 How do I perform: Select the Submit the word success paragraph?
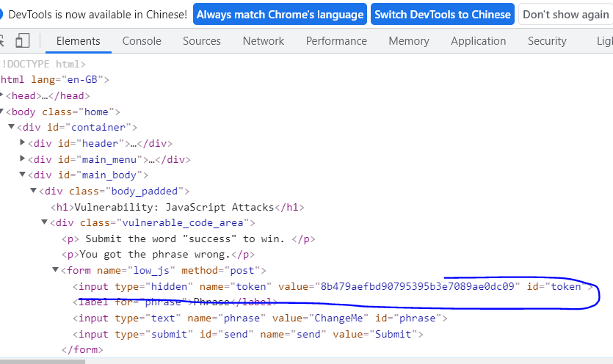(x=189, y=239)
